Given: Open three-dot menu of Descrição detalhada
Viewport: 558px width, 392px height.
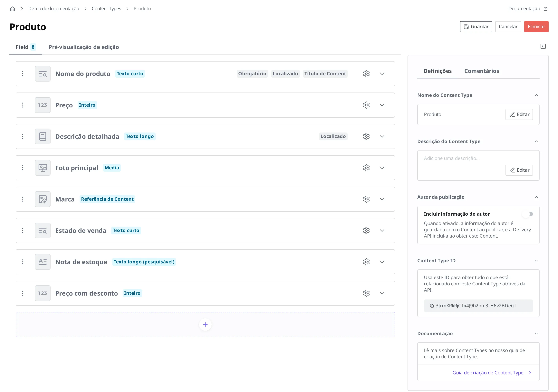Looking at the screenshot, I should 22,136.
